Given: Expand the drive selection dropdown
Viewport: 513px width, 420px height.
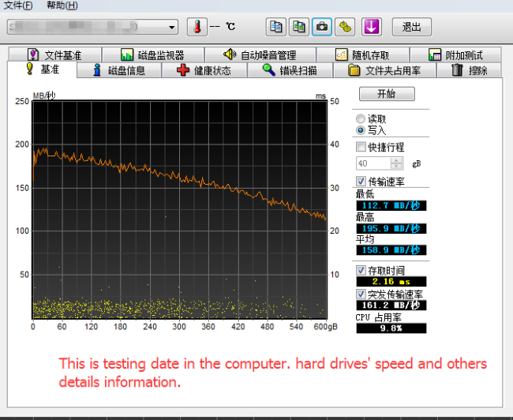Looking at the screenshot, I should pos(172,27).
